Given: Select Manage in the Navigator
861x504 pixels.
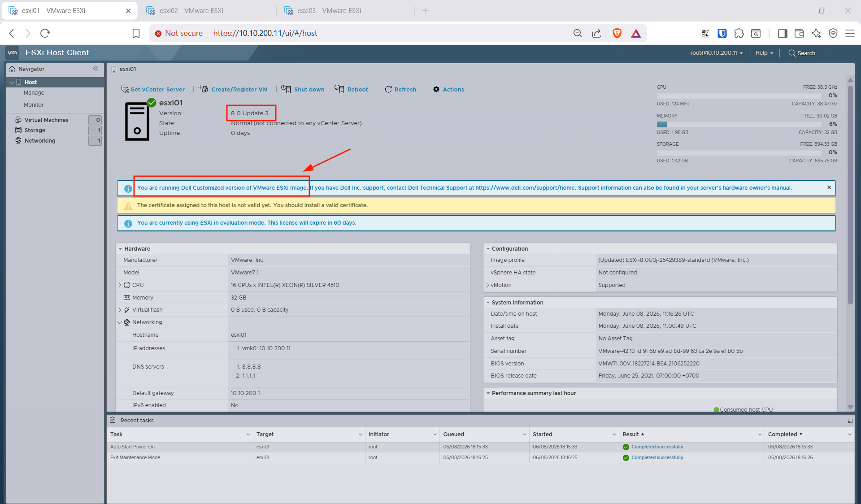Looking at the screenshot, I should pyautogui.click(x=34, y=93).
